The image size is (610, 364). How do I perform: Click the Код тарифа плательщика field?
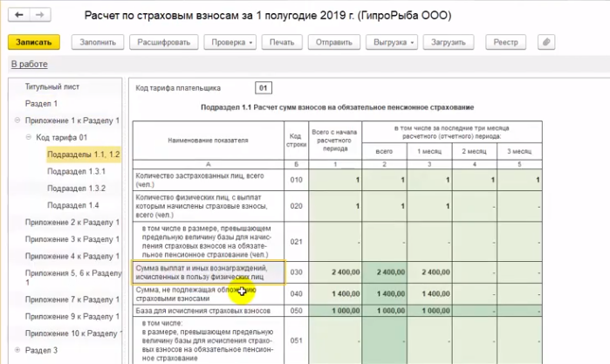pos(264,88)
